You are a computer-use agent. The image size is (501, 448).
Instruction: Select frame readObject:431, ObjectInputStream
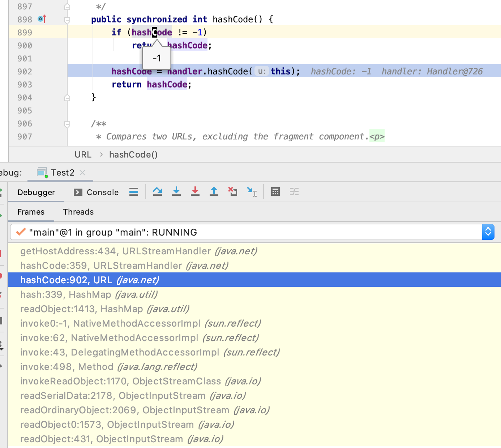(254, 439)
